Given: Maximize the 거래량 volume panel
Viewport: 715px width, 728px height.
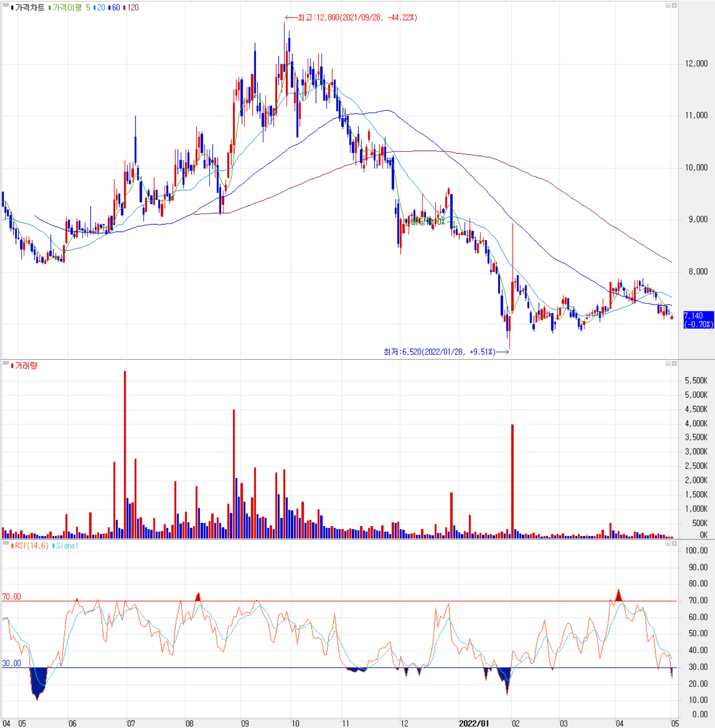Looking at the screenshot, I should point(668,364).
